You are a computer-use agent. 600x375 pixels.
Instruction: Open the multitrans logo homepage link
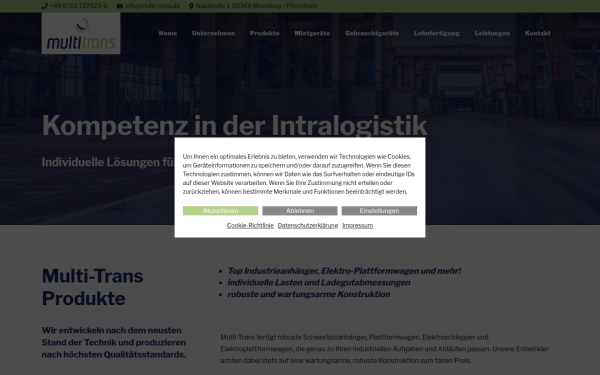[x=81, y=33]
